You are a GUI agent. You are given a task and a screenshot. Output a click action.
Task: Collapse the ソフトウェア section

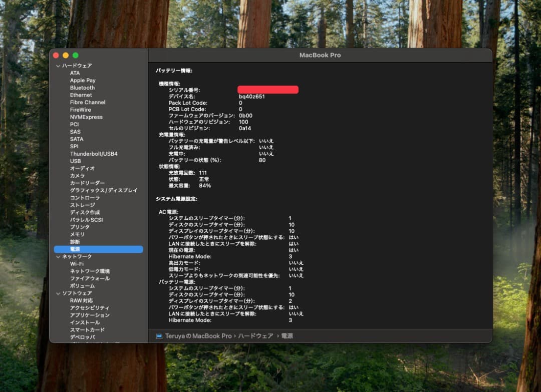point(59,293)
